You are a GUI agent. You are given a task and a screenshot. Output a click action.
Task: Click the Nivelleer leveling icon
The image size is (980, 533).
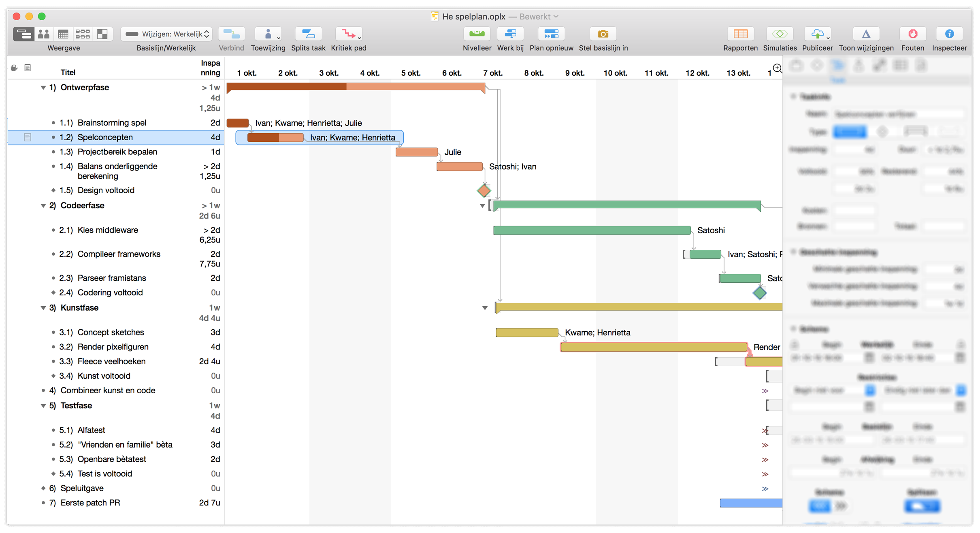point(477,34)
